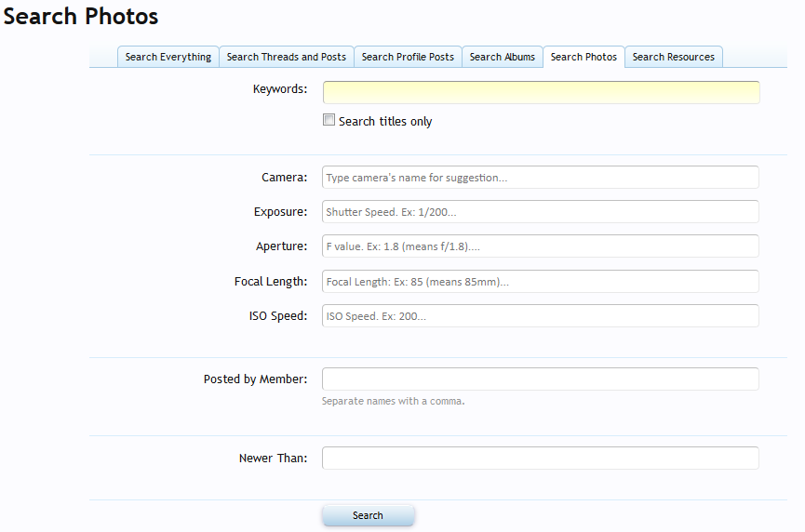Screen dimensions: 805x532
Task: Select the Exposure shutter speed input
Action: tap(541, 212)
